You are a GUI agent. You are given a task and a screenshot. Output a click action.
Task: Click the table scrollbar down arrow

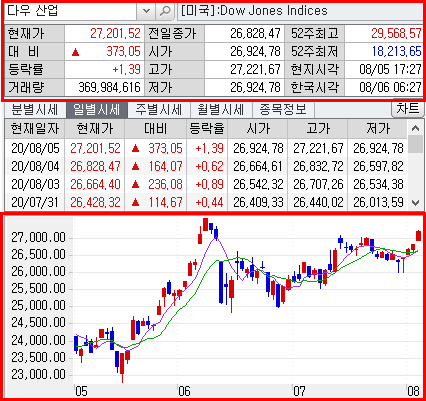415,202
